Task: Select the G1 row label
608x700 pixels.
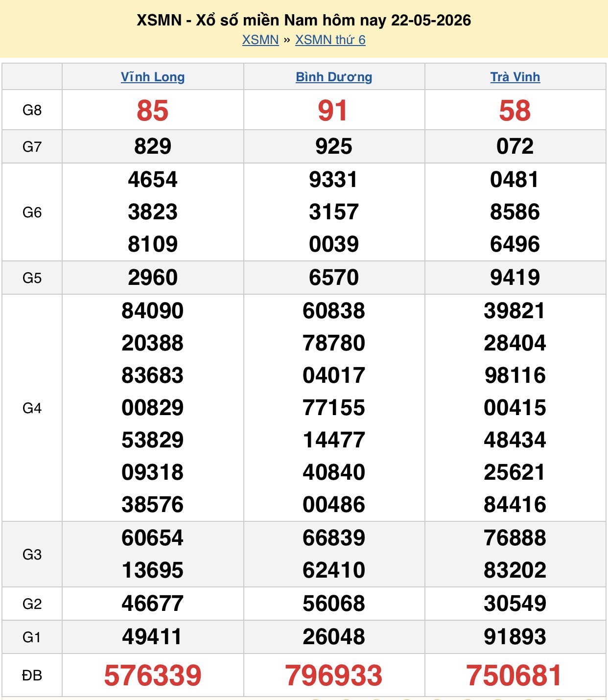Action: coord(32,637)
